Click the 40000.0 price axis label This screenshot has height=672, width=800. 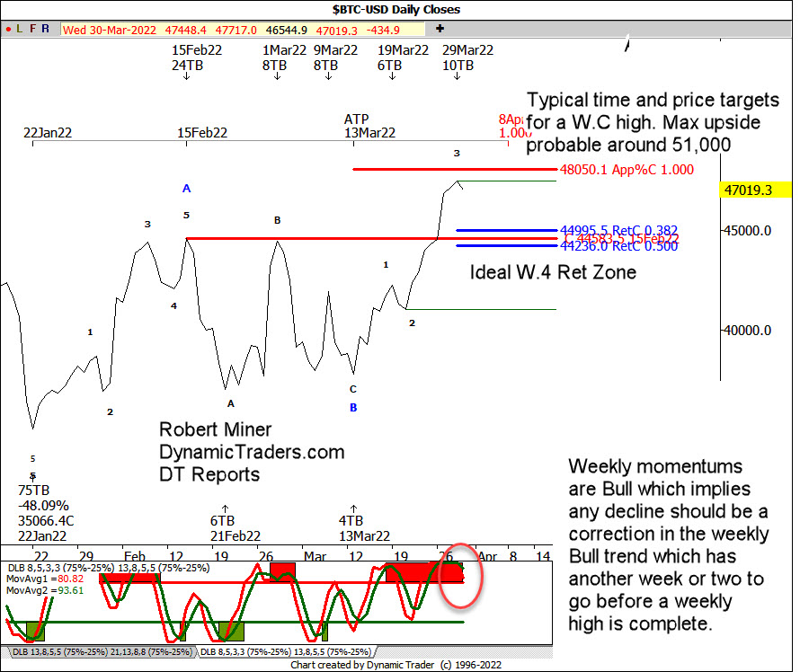pyautogui.click(x=748, y=331)
